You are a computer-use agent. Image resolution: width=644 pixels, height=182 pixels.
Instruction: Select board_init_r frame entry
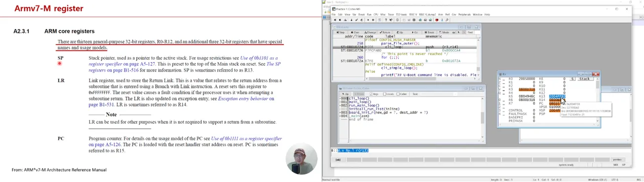pyautogui.click(x=388, y=112)
